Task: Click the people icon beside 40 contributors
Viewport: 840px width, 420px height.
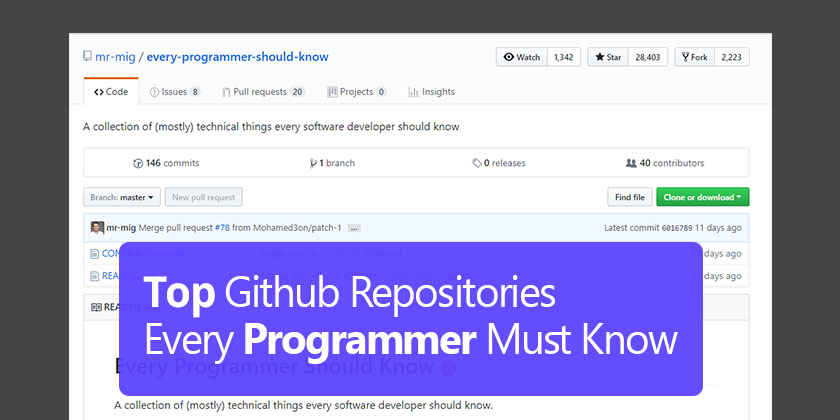Action: coord(631,163)
